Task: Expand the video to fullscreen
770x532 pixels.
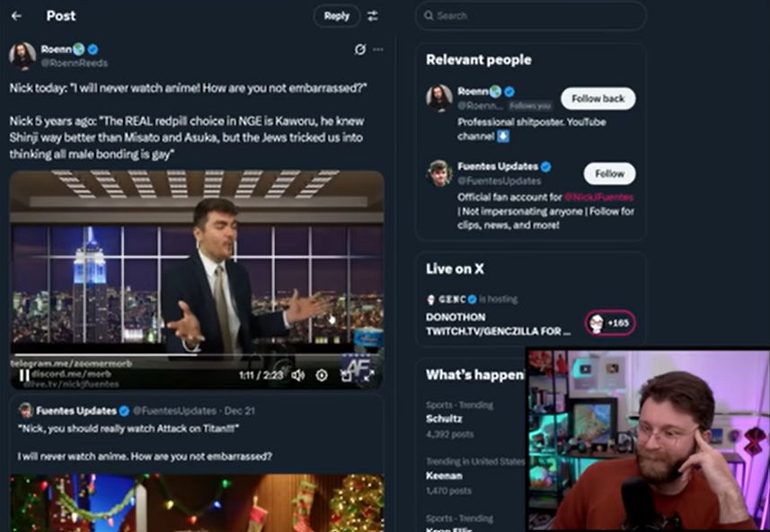Action: 368,376
